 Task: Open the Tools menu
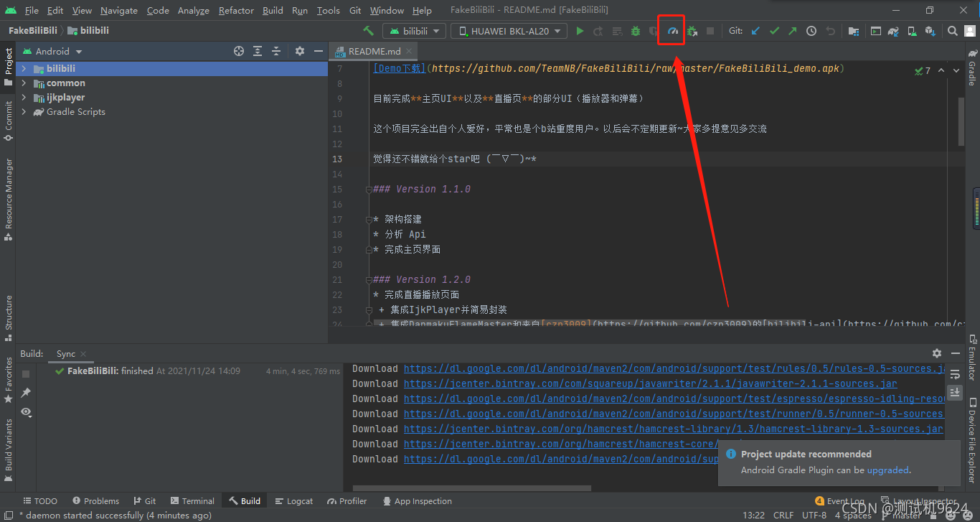coord(329,10)
